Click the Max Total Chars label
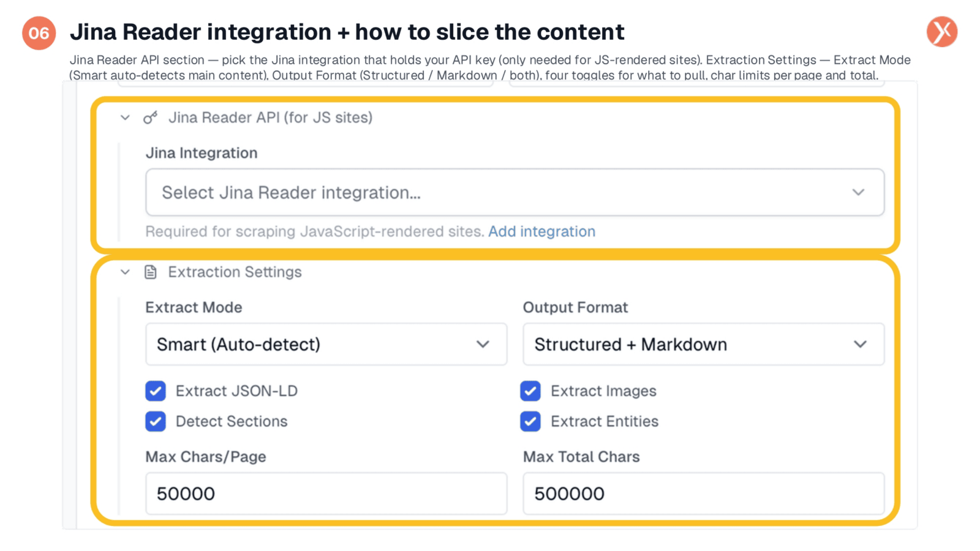 click(581, 457)
